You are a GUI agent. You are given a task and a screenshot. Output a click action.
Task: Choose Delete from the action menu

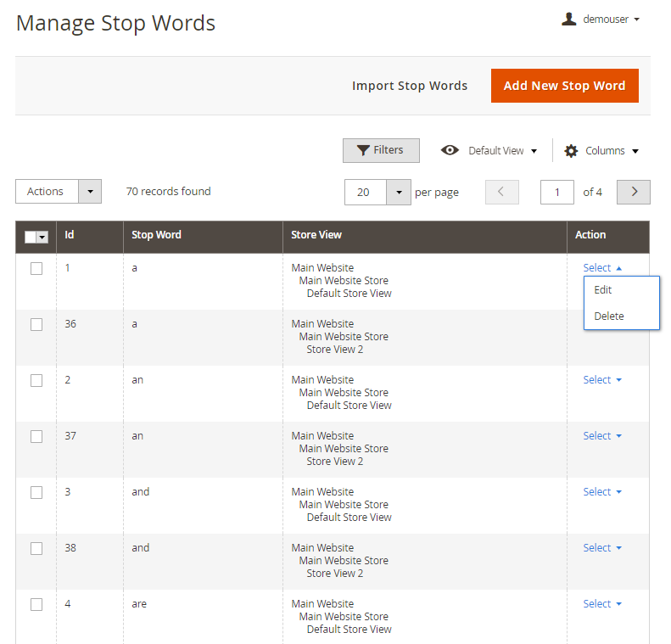point(609,316)
